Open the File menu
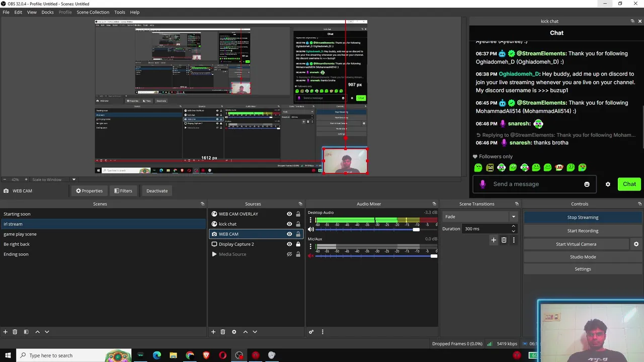This screenshot has width=644, height=362. point(6,12)
